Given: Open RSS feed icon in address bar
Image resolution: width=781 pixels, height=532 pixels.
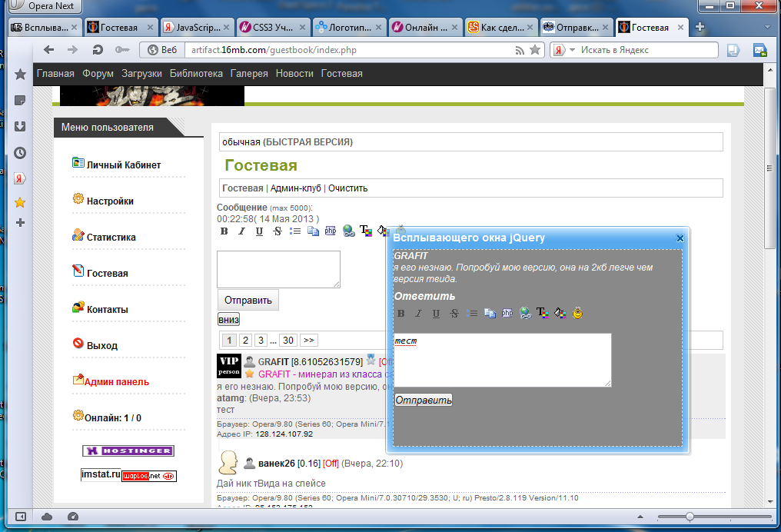Looking at the screenshot, I should click(x=520, y=50).
